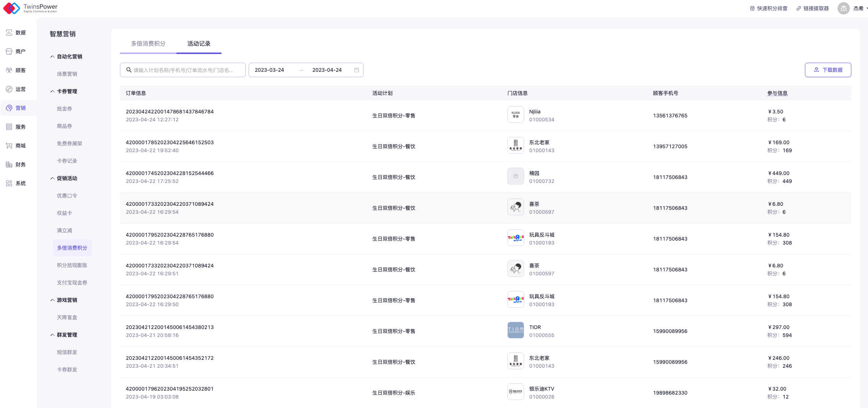Click the TIOR store thumbnail
This screenshot has width=868, height=408.
click(x=515, y=330)
